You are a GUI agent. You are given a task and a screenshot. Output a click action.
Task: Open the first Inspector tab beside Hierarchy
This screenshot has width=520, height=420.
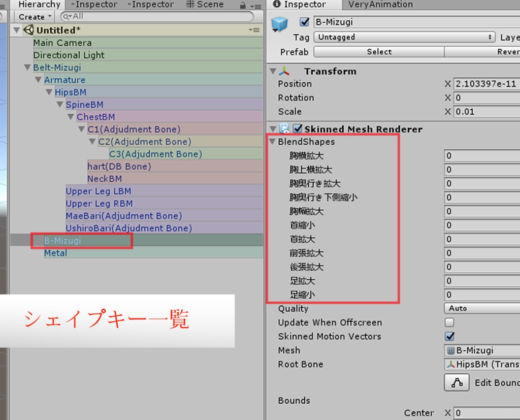(x=94, y=4)
